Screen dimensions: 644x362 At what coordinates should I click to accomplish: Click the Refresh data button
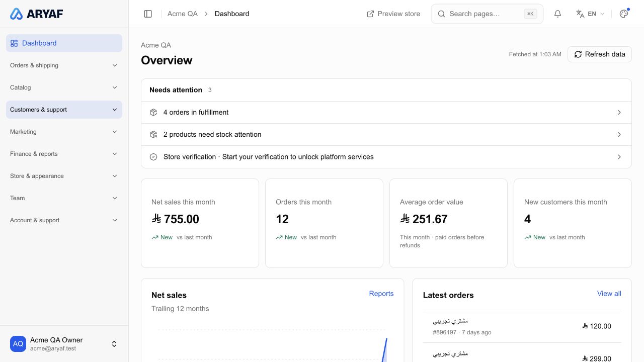pyautogui.click(x=600, y=54)
